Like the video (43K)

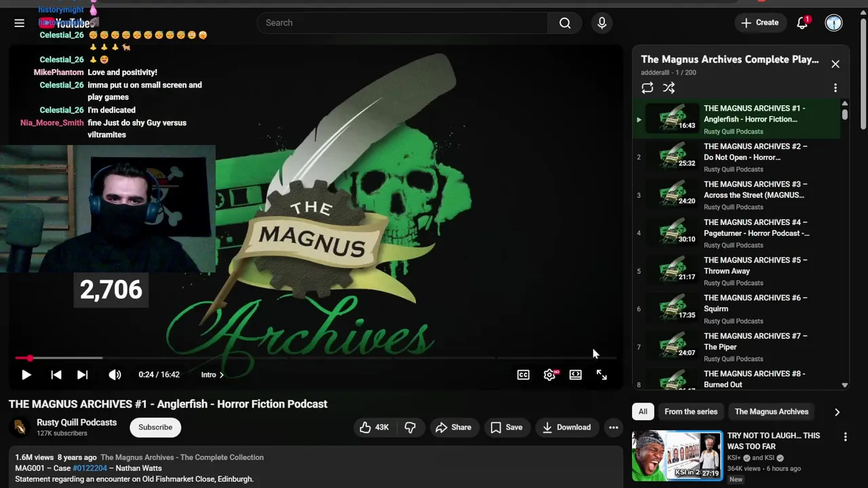click(374, 428)
